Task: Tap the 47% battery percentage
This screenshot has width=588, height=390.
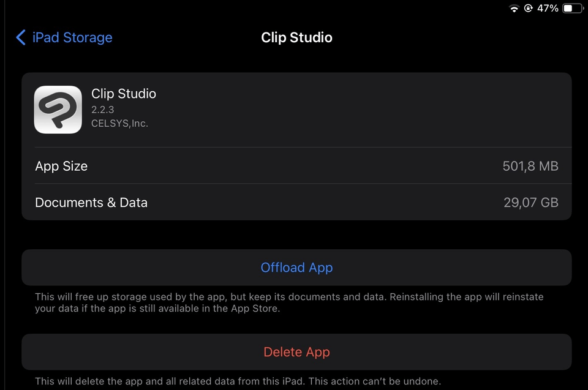Action: [x=548, y=9]
